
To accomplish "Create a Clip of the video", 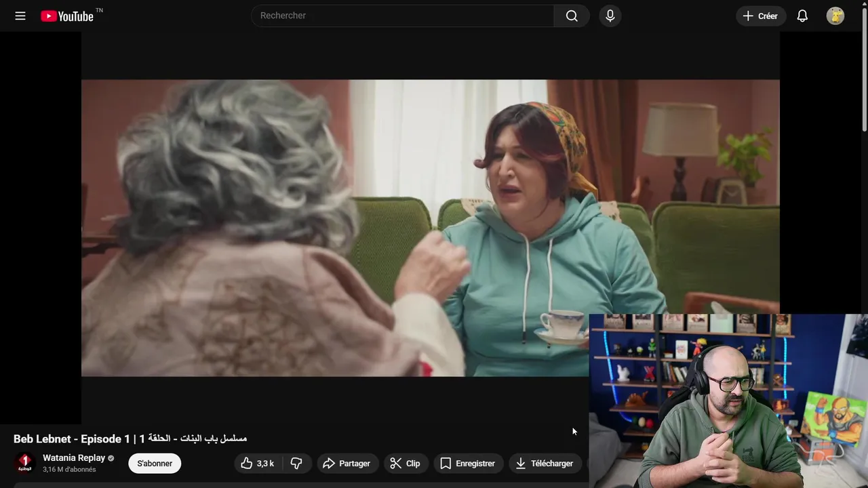I will (406, 464).
